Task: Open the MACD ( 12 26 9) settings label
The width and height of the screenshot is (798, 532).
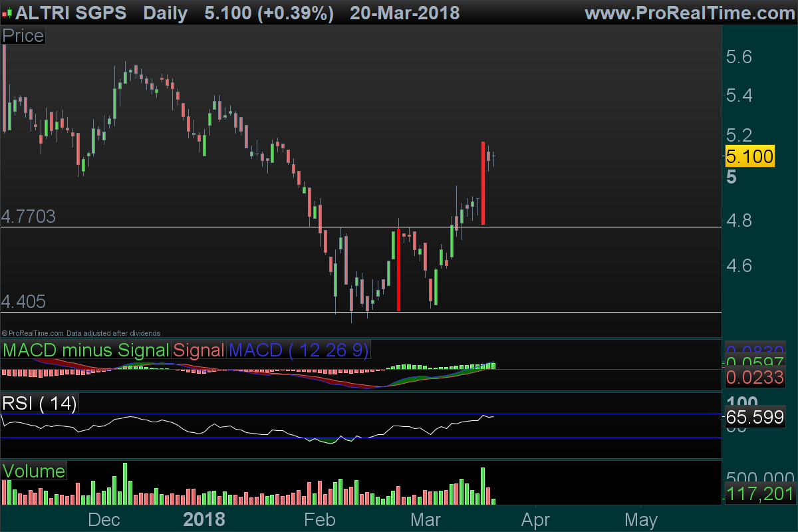Action: (x=299, y=350)
